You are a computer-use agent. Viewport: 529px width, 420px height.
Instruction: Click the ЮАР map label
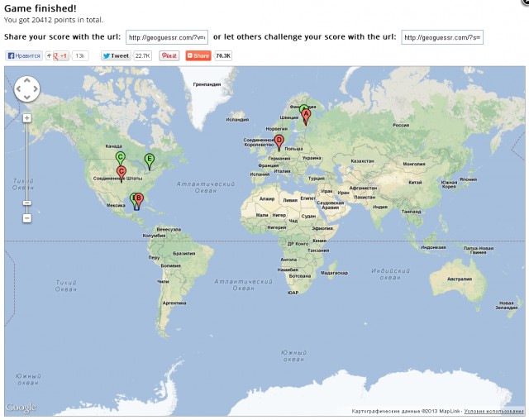(293, 293)
